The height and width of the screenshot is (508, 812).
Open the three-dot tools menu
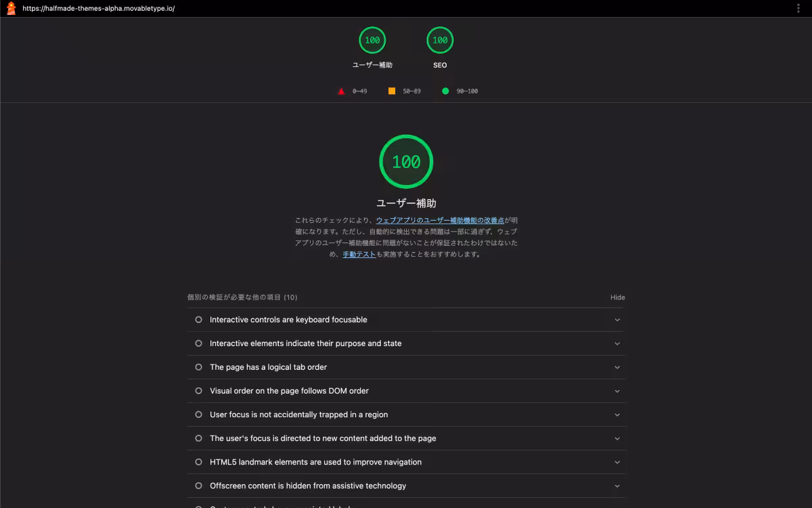tap(798, 8)
